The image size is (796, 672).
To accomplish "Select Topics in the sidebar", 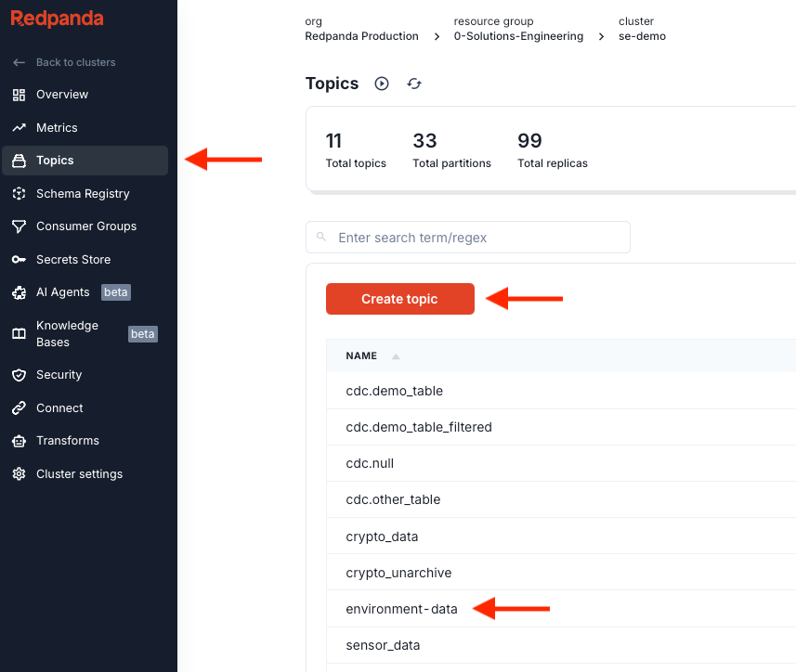I will [x=85, y=161].
